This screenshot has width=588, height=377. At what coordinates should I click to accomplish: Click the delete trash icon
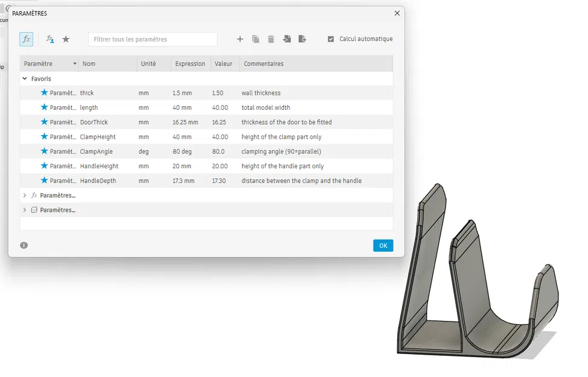(x=271, y=39)
